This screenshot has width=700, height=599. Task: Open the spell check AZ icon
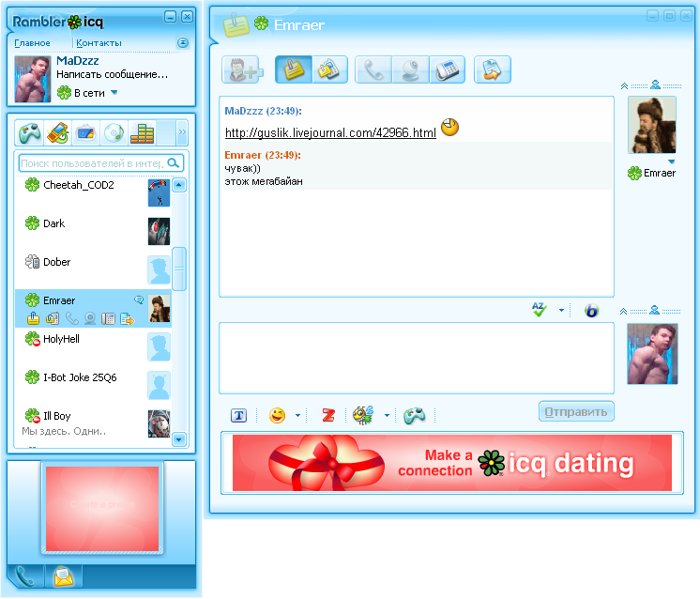540,310
